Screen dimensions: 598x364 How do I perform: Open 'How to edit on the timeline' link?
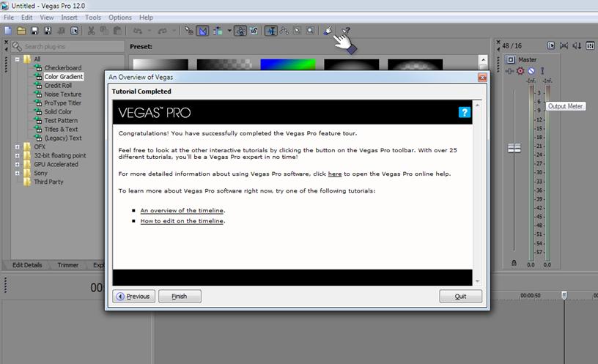click(182, 221)
